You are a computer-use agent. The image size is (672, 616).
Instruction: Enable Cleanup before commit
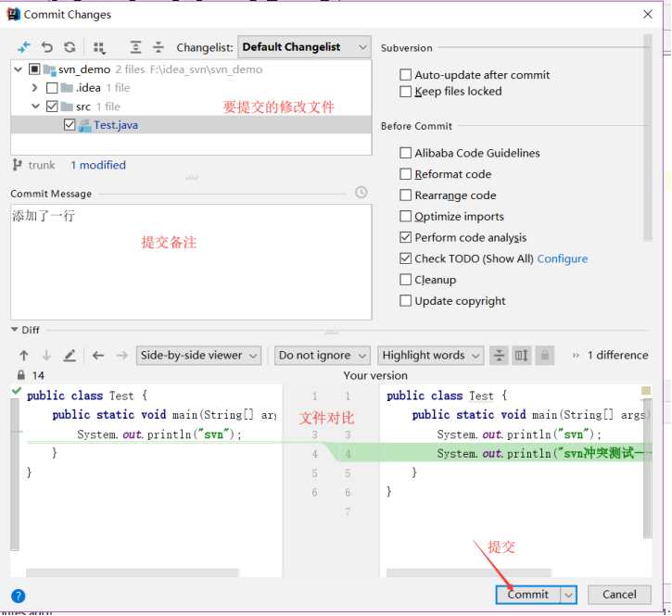click(405, 280)
